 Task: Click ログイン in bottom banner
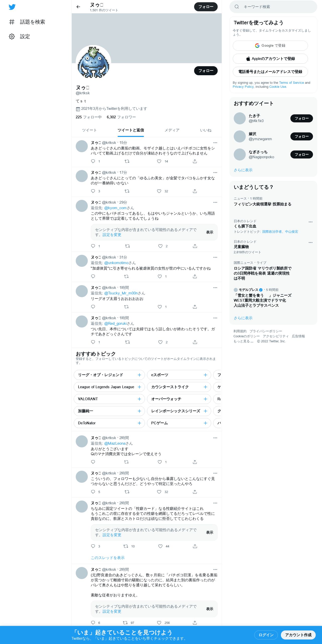[x=266, y=635]
